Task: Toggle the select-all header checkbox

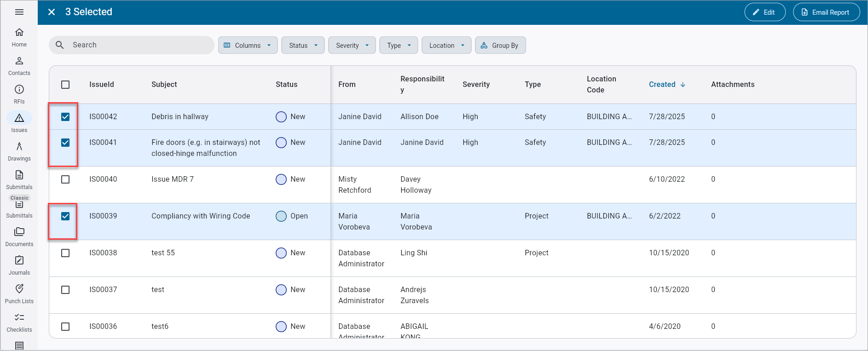Action: click(x=65, y=85)
